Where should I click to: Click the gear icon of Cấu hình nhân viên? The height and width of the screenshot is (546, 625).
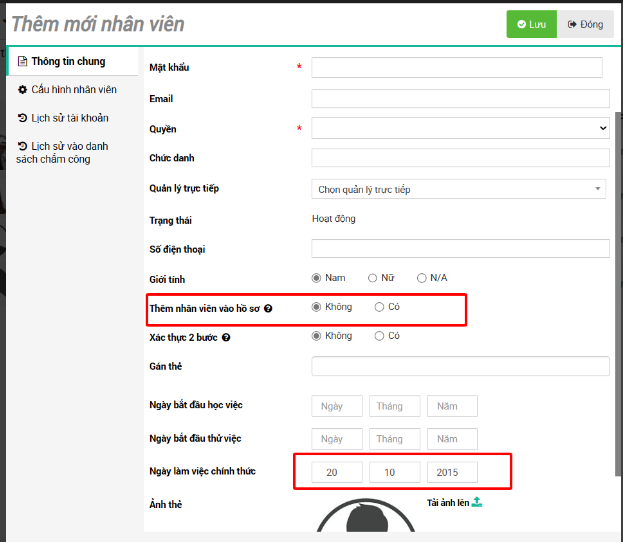(23, 90)
